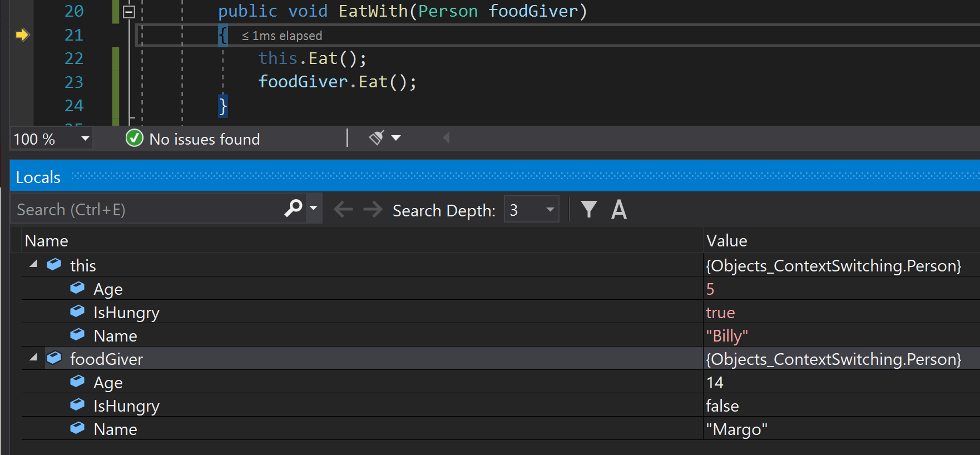Toggle the match case 'A' icon
Viewport: 980px width, 455px height.
[618, 210]
